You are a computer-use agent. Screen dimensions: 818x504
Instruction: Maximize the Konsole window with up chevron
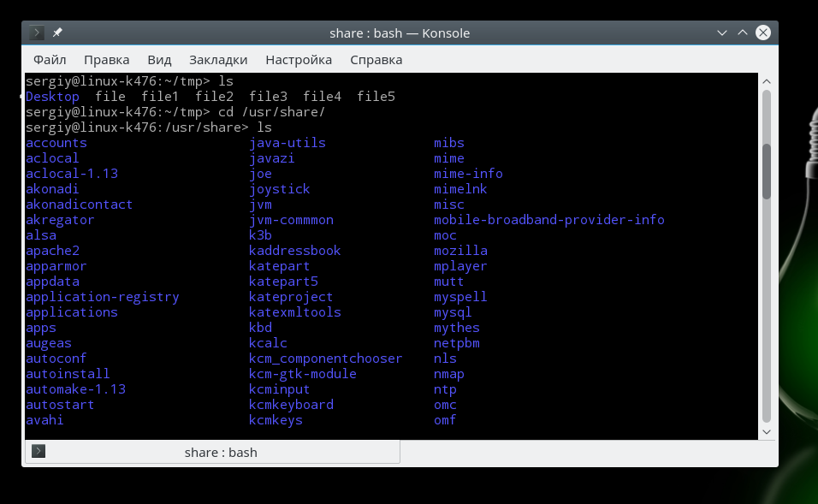pos(743,33)
